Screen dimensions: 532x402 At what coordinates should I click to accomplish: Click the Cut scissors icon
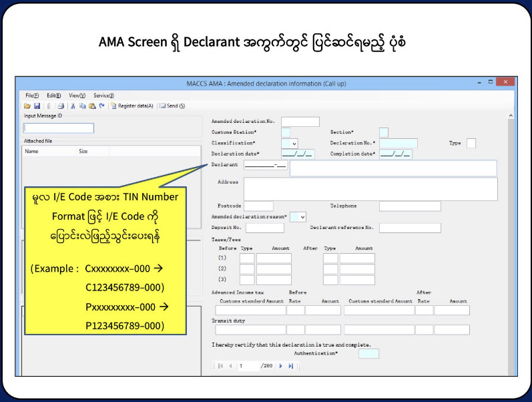[73, 106]
